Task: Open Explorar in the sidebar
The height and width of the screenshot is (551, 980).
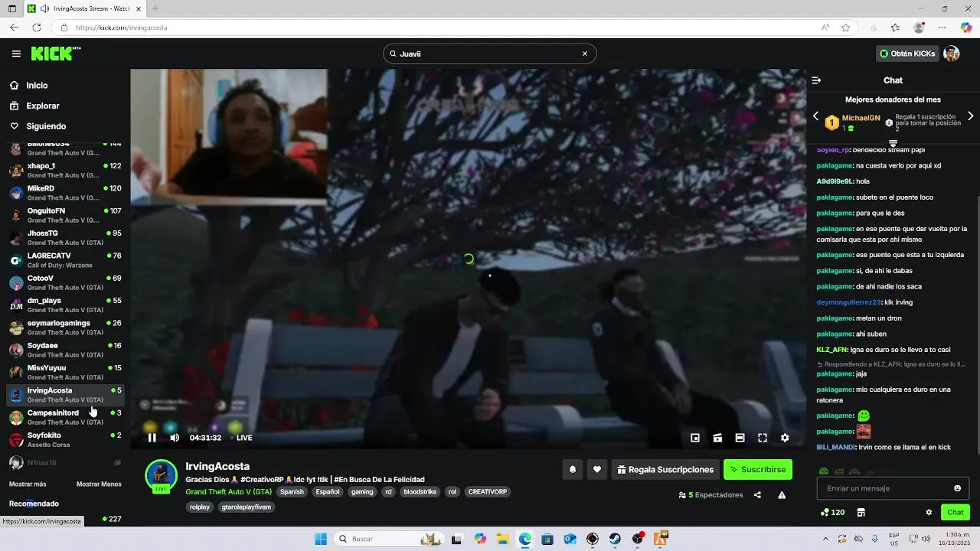Action: click(42, 106)
